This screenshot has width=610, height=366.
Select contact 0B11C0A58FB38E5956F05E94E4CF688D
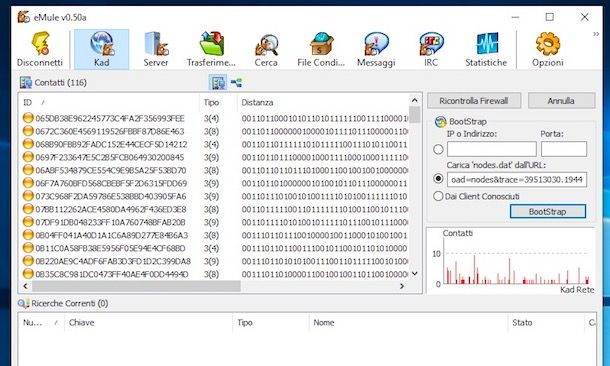(215, 248)
